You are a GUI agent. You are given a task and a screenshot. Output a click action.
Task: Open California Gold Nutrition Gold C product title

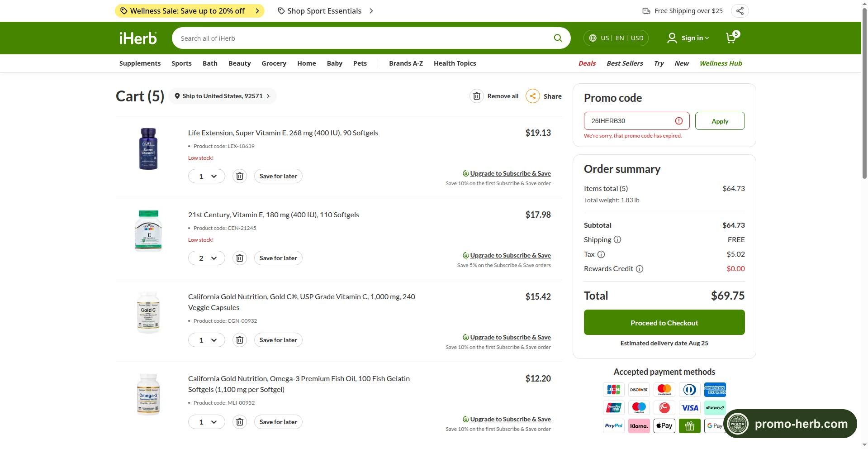click(302, 302)
